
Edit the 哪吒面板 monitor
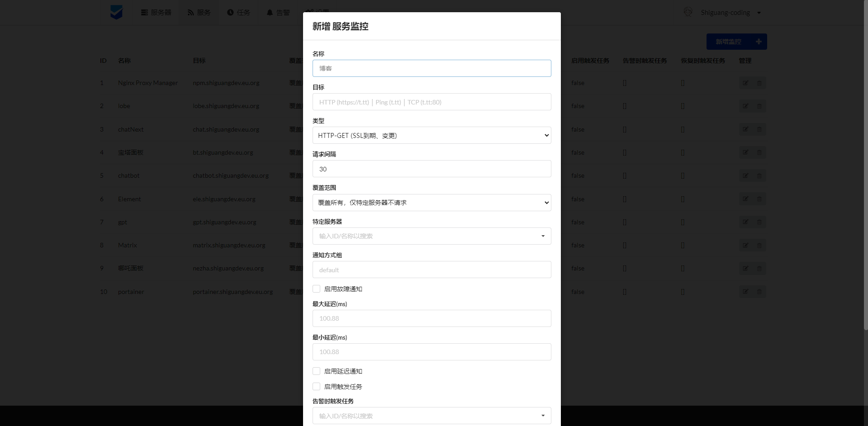745,269
